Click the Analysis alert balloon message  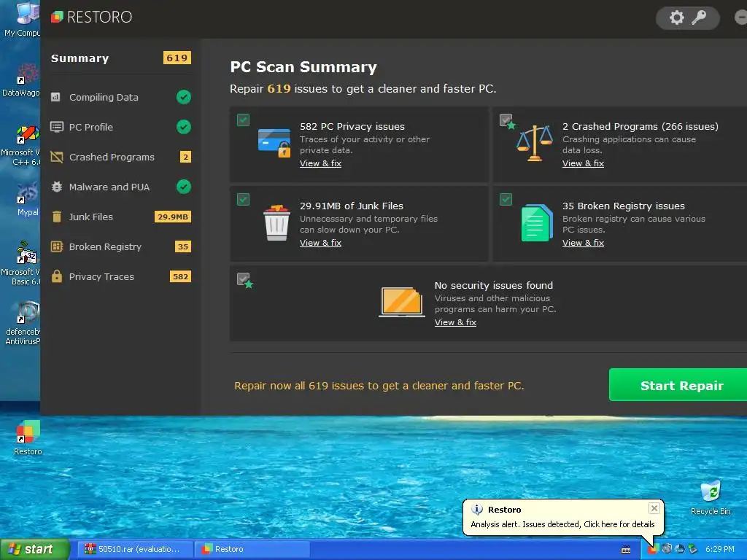tap(562, 524)
